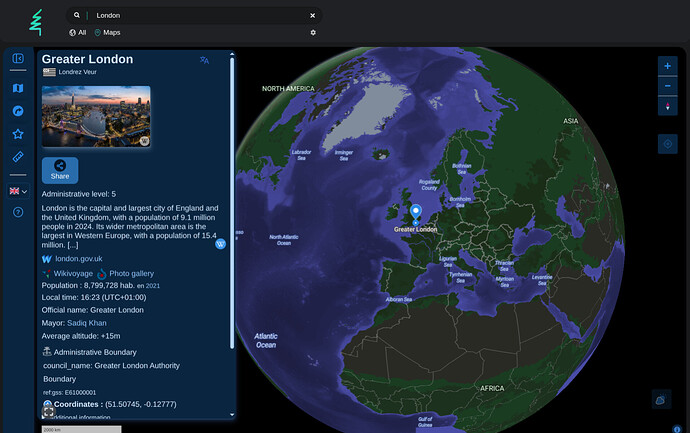Viewport: 690px width, 433px height.
Task: Open the london.gov.uk link
Action: point(79,259)
